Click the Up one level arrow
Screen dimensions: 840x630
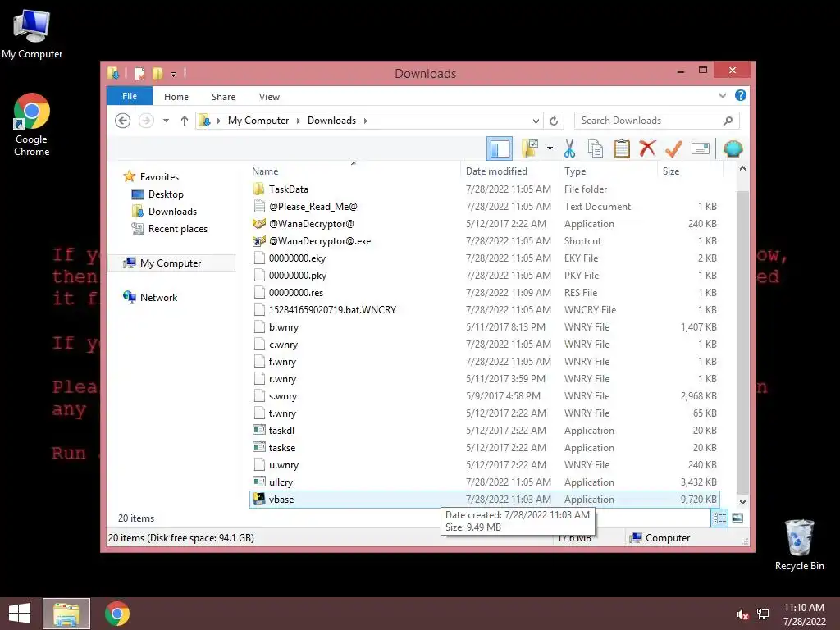coord(185,121)
